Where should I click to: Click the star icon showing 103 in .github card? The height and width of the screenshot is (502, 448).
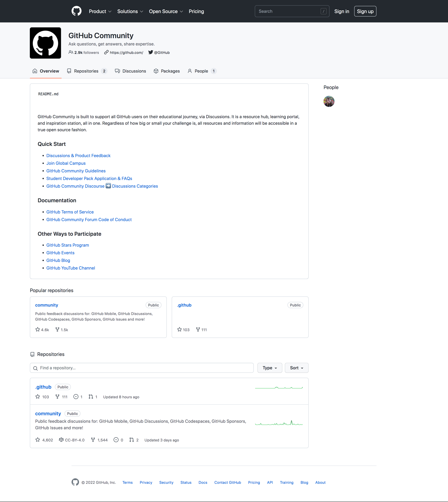(180, 329)
